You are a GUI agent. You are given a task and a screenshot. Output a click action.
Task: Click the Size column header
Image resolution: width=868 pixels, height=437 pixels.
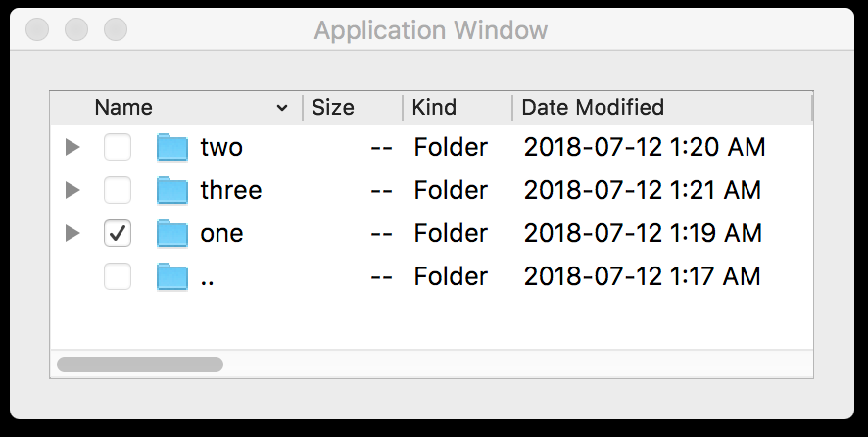333,108
